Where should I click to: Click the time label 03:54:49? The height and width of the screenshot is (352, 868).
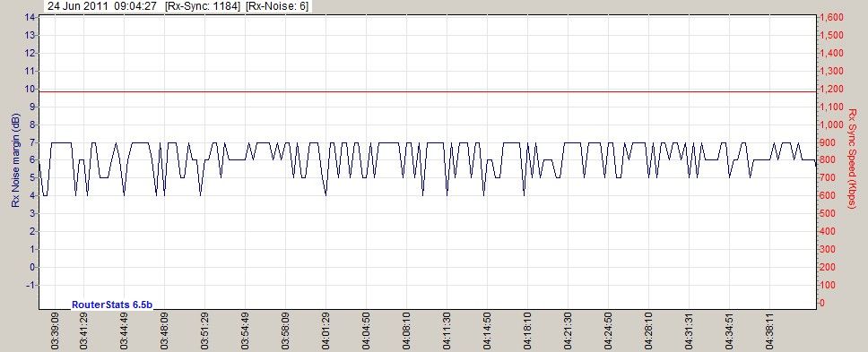(245, 331)
